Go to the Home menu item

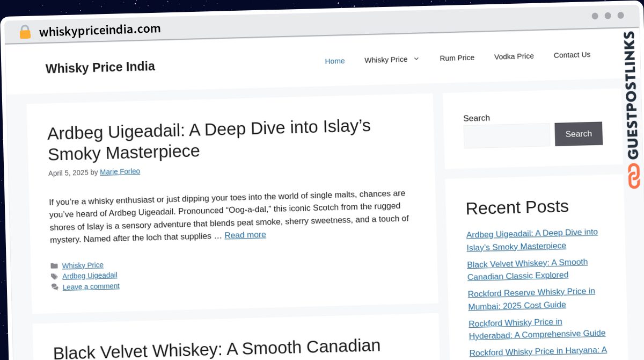(335, 61)
